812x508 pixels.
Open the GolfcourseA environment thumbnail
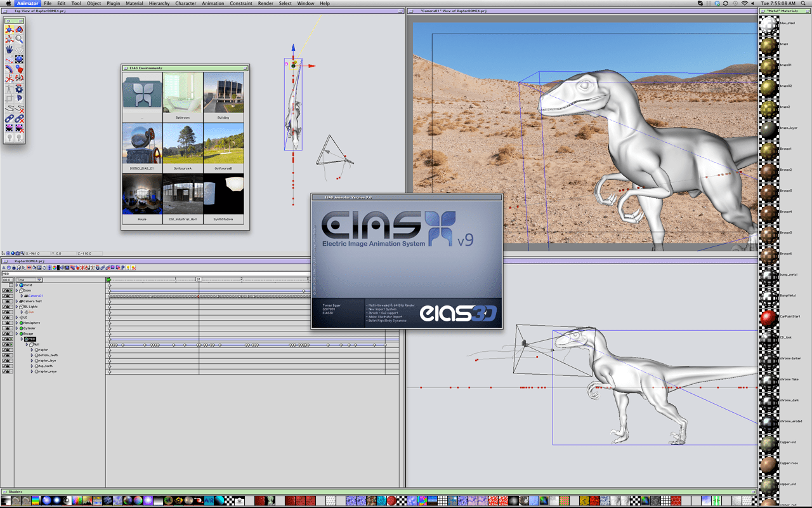point(183,143)
